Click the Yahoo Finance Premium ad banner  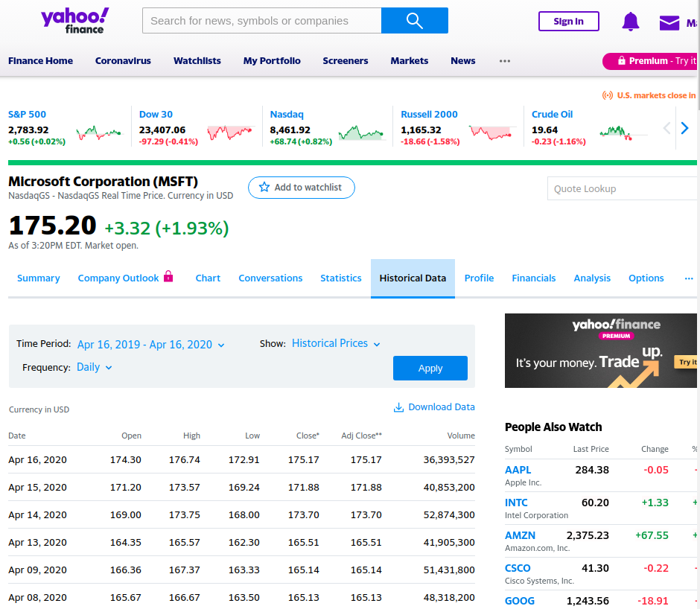click(x=601, y=351)
